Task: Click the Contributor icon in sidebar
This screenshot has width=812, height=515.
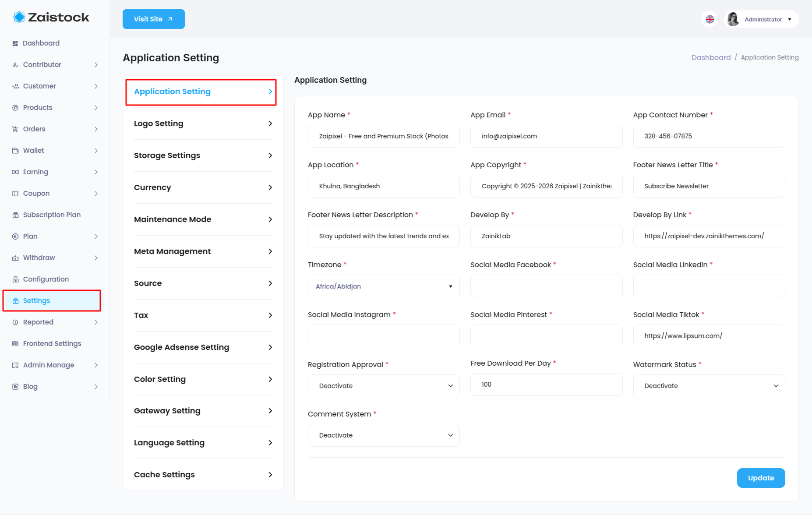Action: [x=15, y=65]
